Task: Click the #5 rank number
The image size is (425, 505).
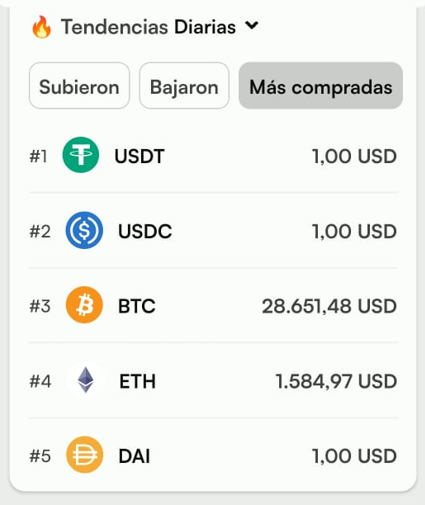Action: (x=40, y=456)
